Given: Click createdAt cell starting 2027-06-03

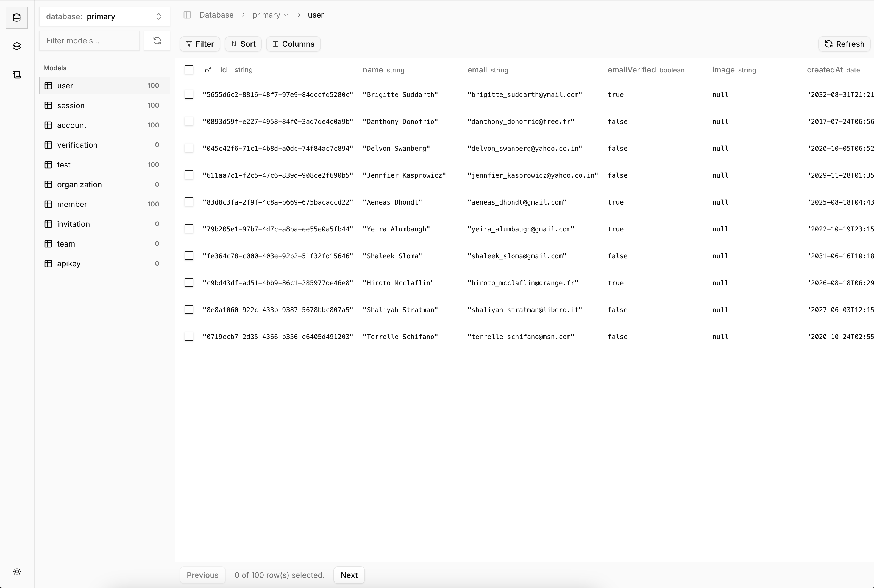Looking at the screenshot, I should click(840, 310).
